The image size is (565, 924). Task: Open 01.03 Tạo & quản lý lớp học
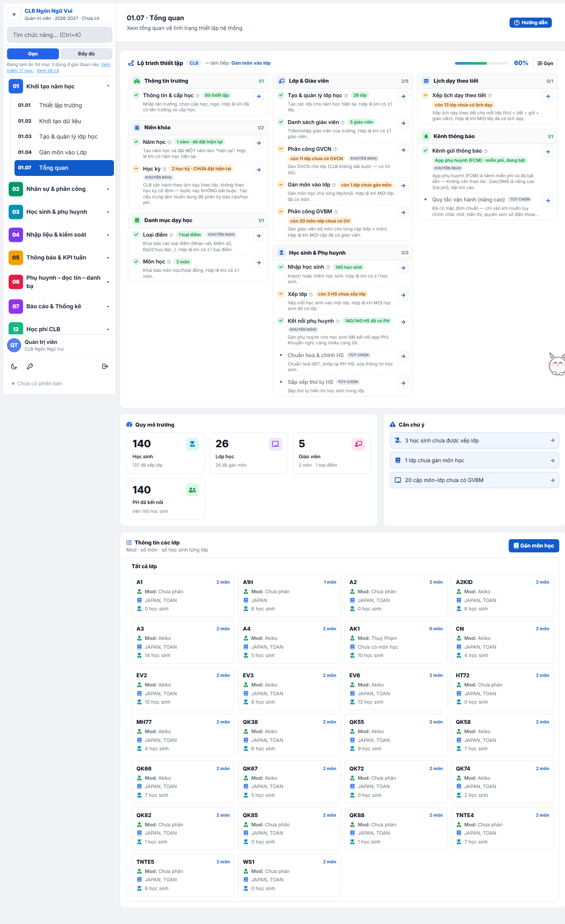[x=64, y=137]
